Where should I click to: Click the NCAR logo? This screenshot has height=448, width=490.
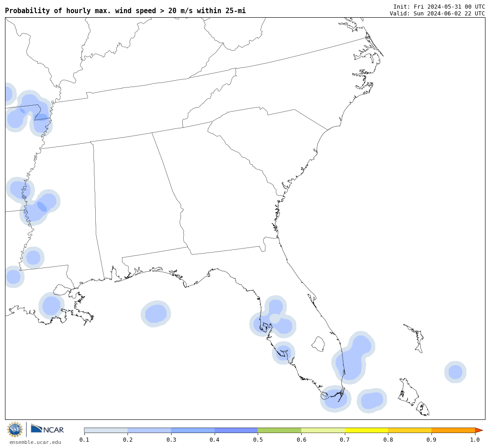(x=48, y=429)
